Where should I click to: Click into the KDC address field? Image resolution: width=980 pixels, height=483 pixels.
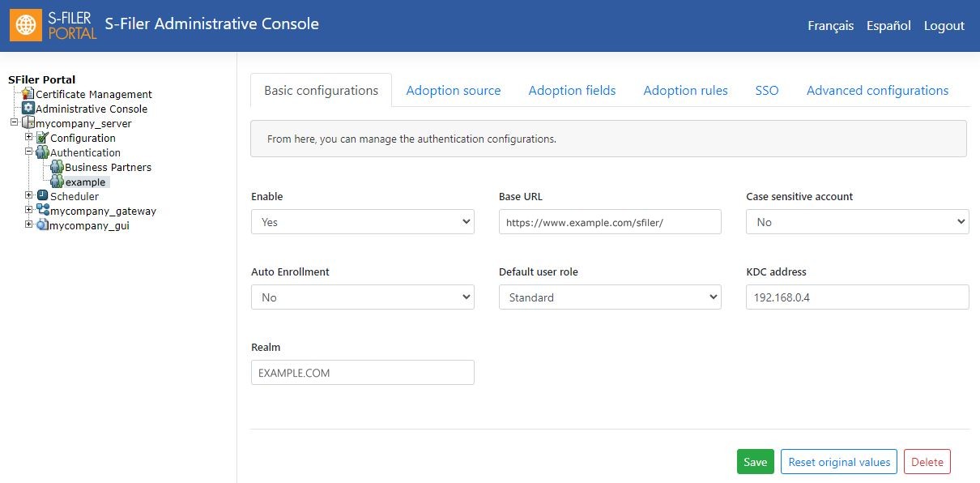tap(858, 297)
